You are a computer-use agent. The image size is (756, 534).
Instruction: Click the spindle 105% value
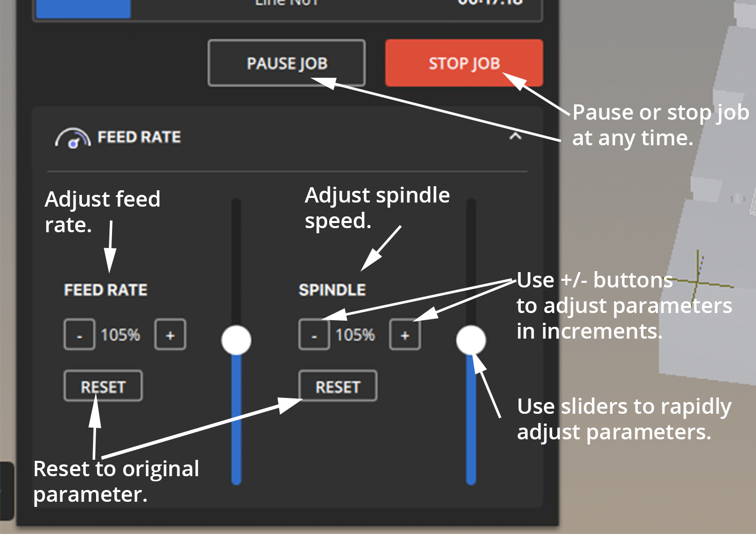tap(355, 335)
